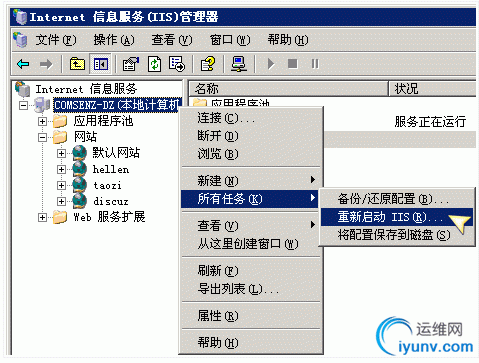Choose 断开(D) from context menu
The image size is (479, 363).
(x=251, y=136)
